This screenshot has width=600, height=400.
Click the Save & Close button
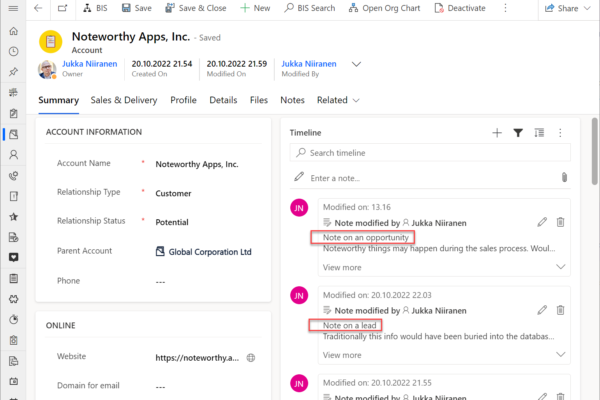[195, 8]
